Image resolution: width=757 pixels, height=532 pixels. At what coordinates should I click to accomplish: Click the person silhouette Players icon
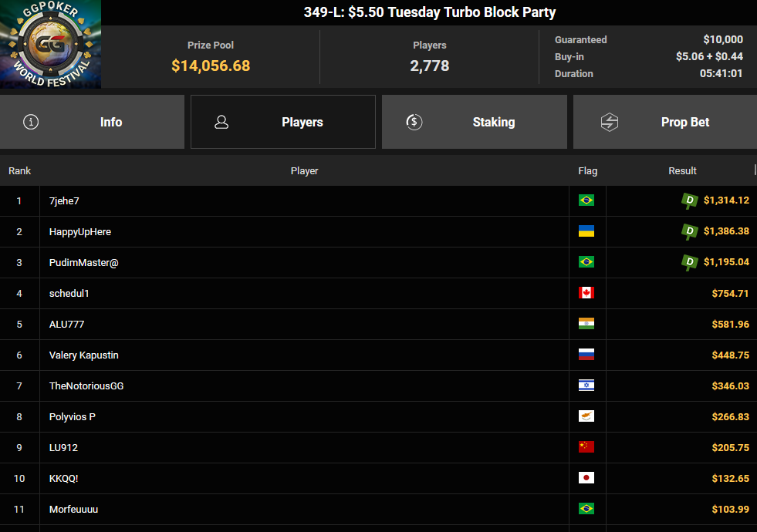(x=221, y=122)
